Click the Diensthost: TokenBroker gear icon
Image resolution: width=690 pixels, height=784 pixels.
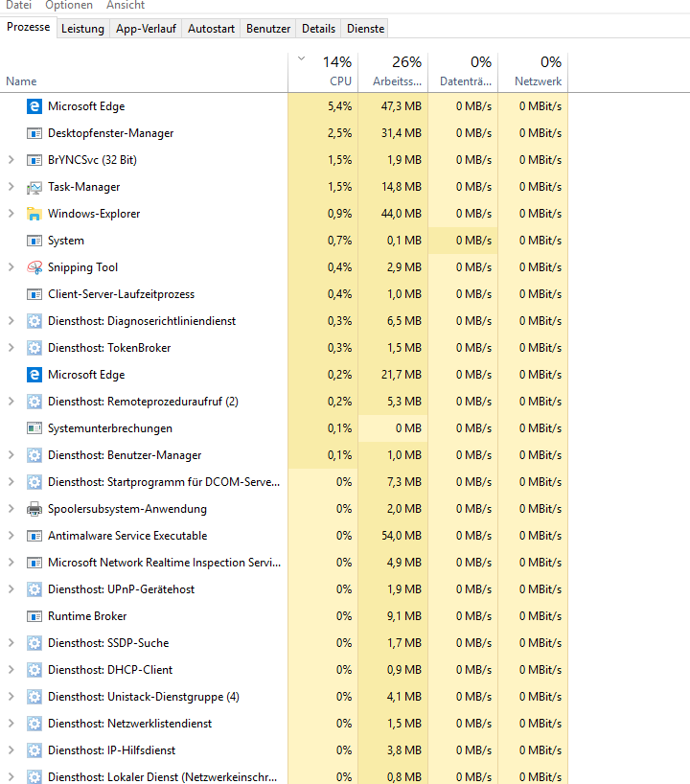pyautogui.click(x=34, y=349)
